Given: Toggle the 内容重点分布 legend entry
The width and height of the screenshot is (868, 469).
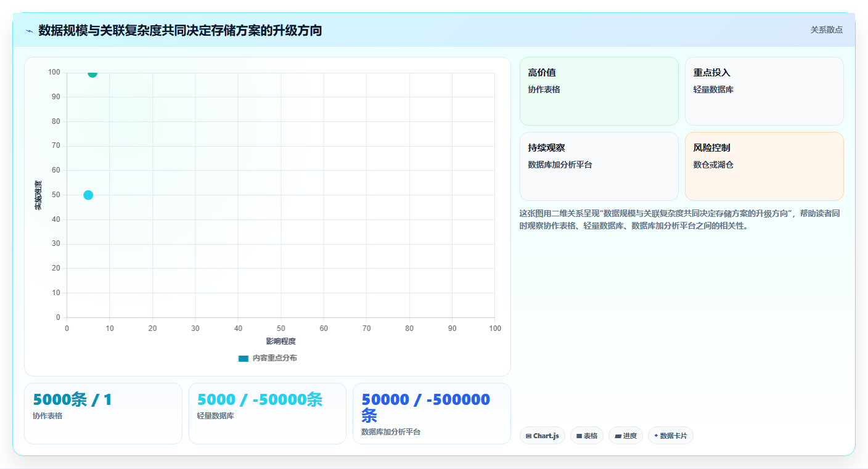Looking at the screenshot, I should click(x=268, y=358).
